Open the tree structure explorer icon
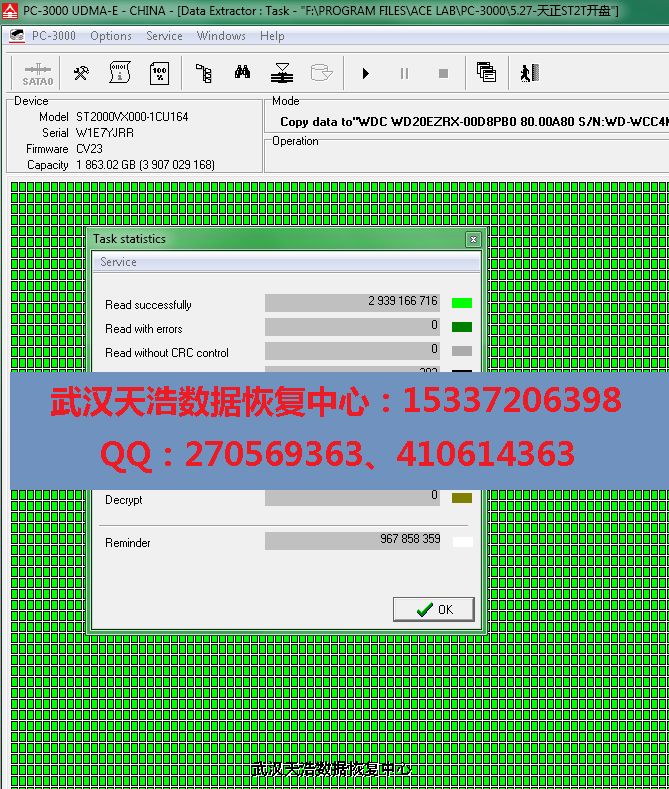The image size is (669, 789). pyautogui.click(x=203, y=73)
